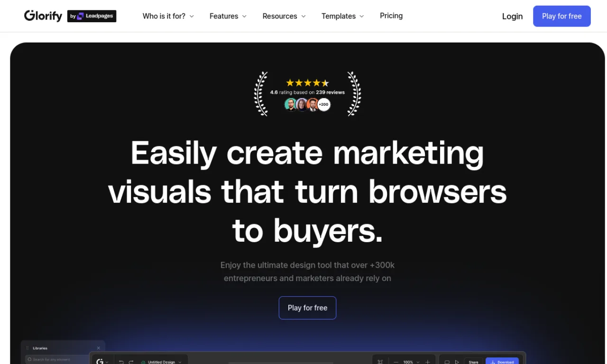
Task: Click the frame resize icon in editor toolbar
Action: 380,362
